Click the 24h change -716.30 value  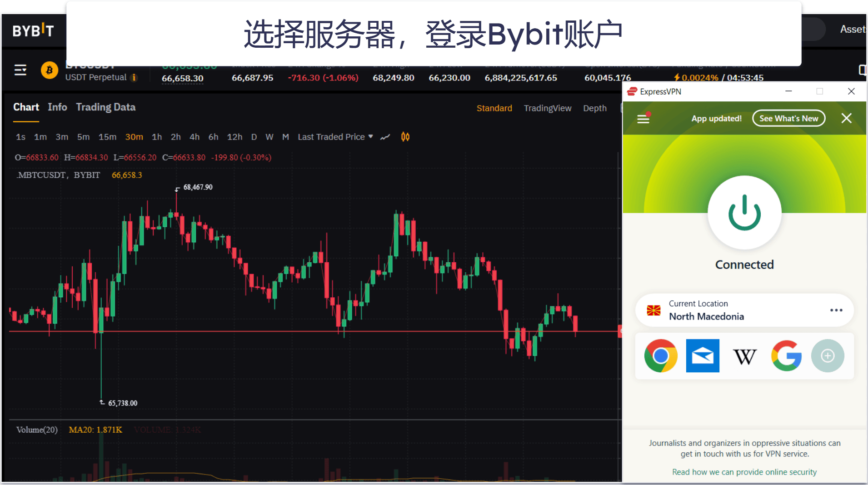click(x=323, y=78)
